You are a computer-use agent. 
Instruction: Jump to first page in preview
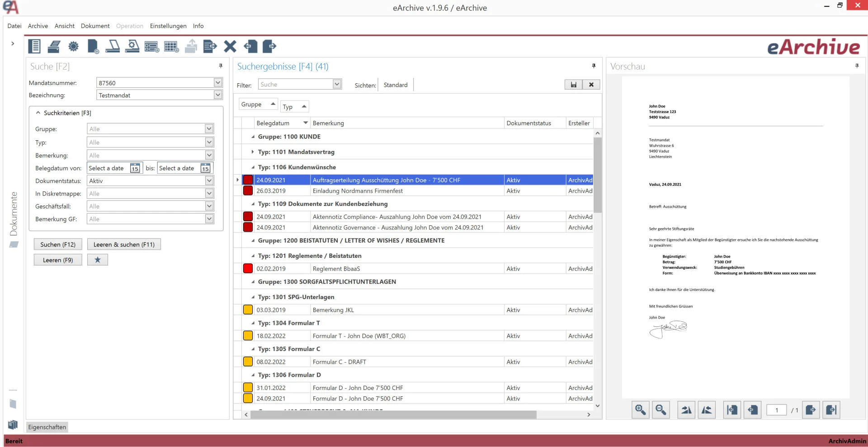732,410
